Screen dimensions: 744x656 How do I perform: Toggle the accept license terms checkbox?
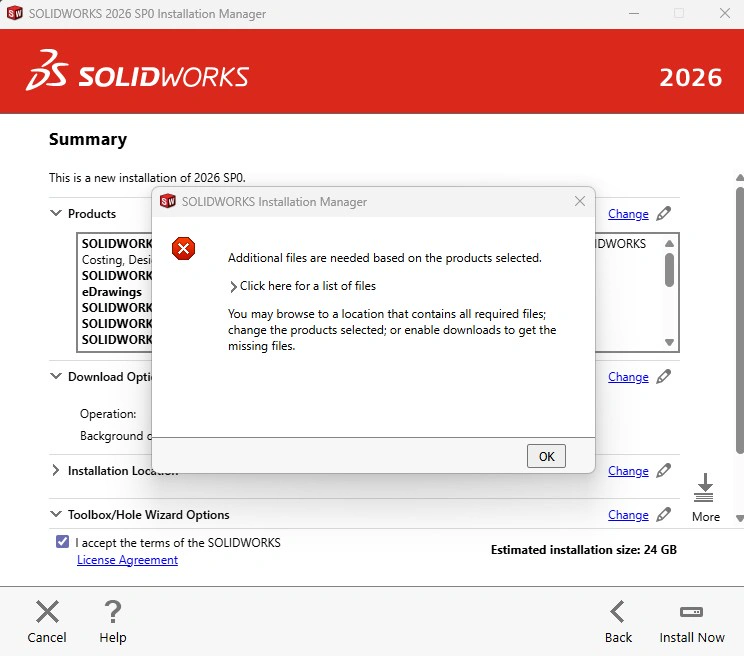point(62,542)
